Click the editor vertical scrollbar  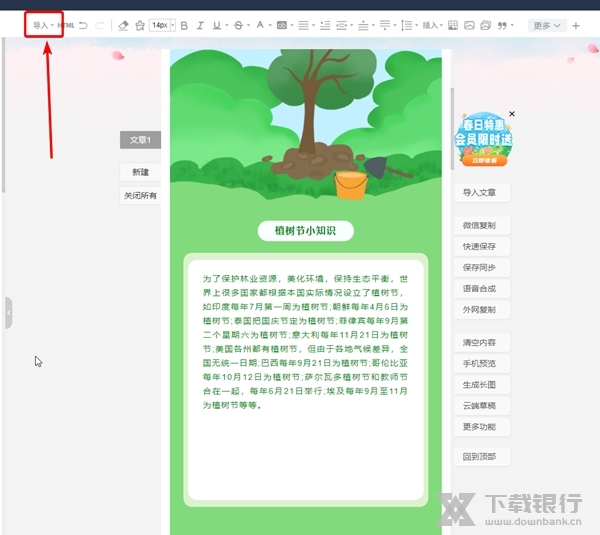point(452,129)
